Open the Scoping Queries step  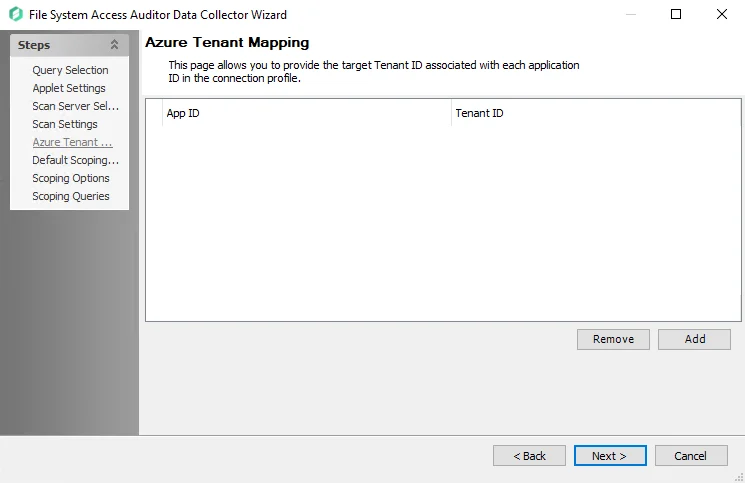[x=71, y=197]
